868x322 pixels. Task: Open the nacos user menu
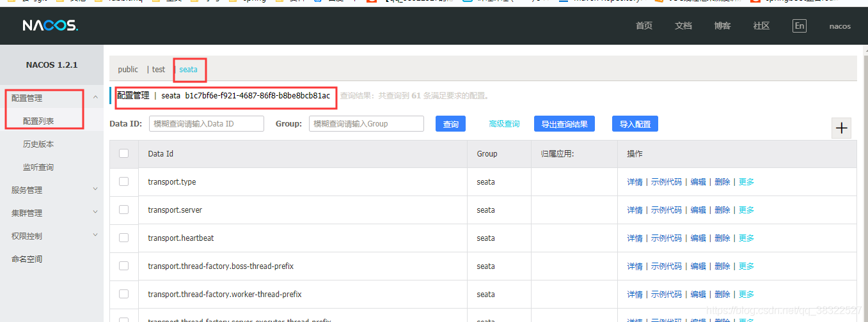coord(840,26)
